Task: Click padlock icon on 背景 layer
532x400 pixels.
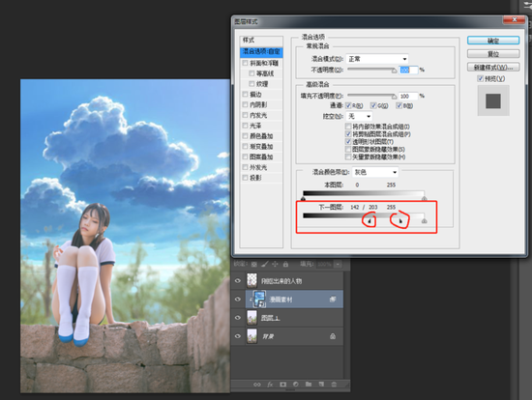Action: click(333, 336)
